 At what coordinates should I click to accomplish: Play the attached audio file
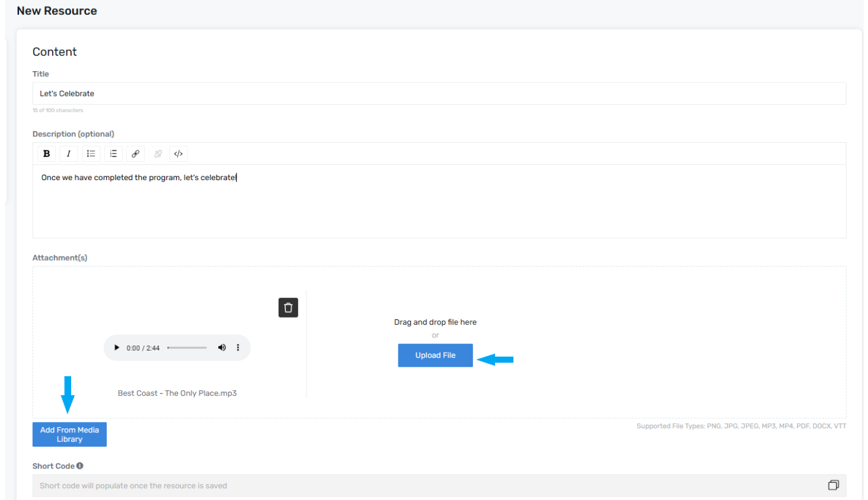pos(117,348)
